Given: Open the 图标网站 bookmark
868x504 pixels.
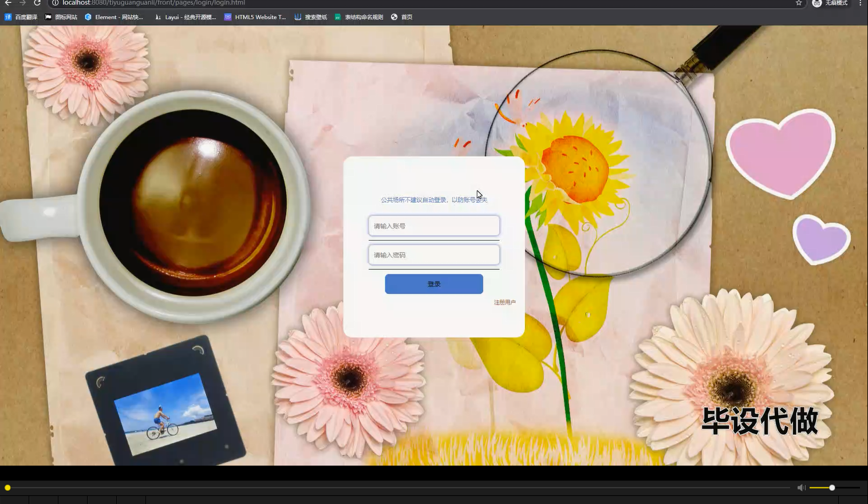Looking at the screenshot, I should [x=61, y=17].
